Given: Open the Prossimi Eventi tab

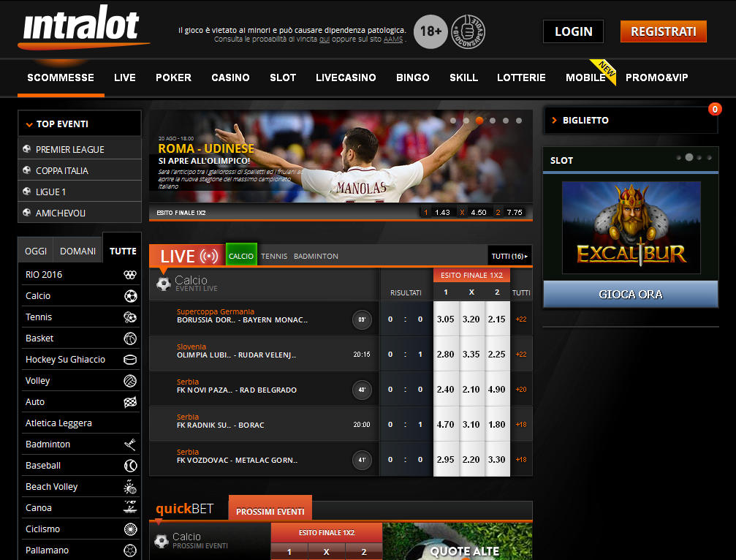Looking at the screenshot, I should click(x=270, y=508).
